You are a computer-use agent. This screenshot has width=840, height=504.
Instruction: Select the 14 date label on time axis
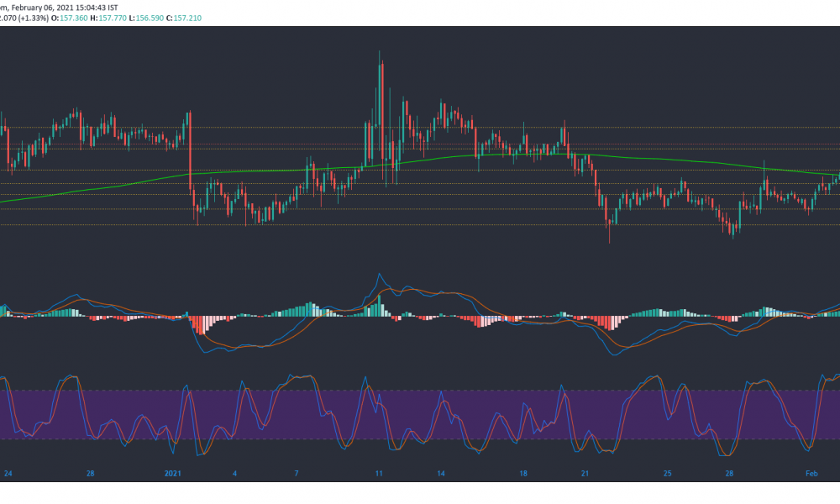coord(441,474)
